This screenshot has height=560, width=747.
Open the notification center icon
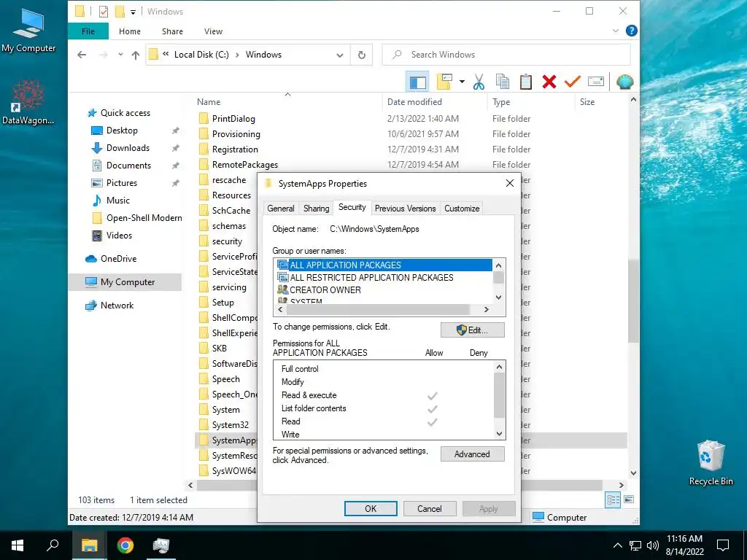point(723,545)
